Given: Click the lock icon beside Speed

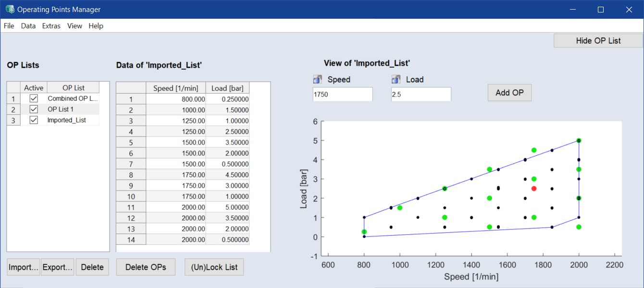Looking at the screenshot, I should coord(317,80).
